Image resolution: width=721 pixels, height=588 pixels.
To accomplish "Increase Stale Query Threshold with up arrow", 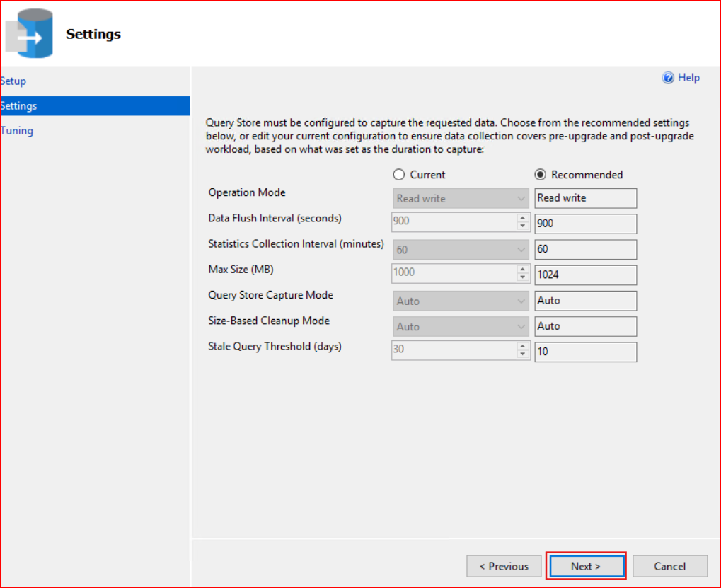I will [522, 346].
